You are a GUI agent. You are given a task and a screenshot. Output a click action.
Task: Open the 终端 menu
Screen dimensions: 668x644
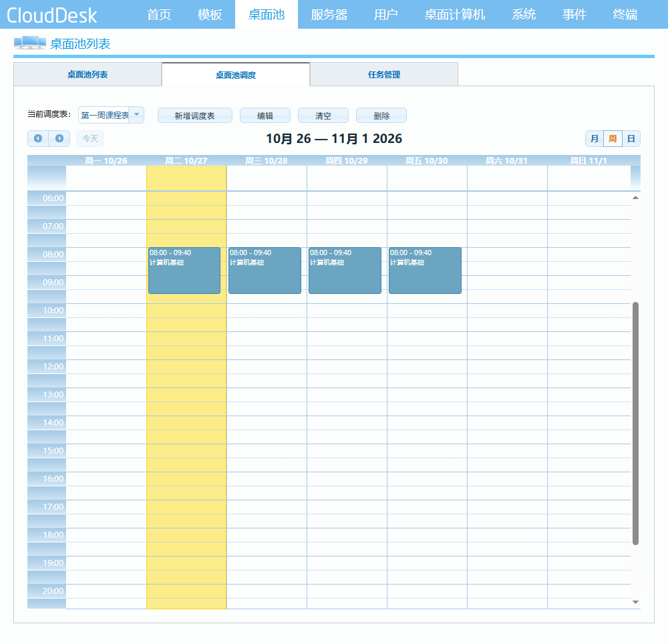[625, 15]
